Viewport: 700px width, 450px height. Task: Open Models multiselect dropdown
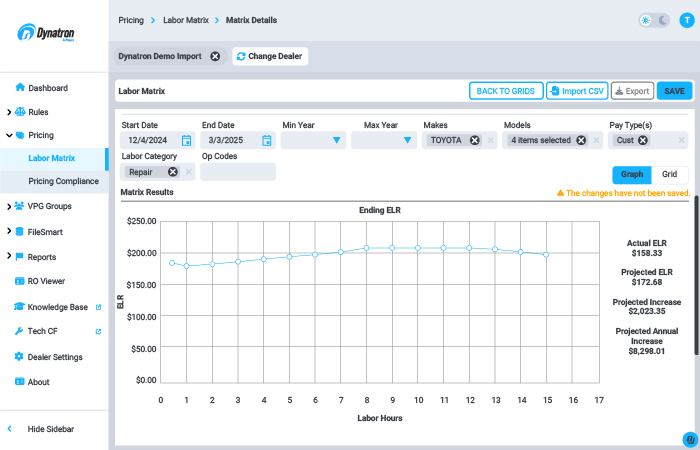(x=552, y=140)
